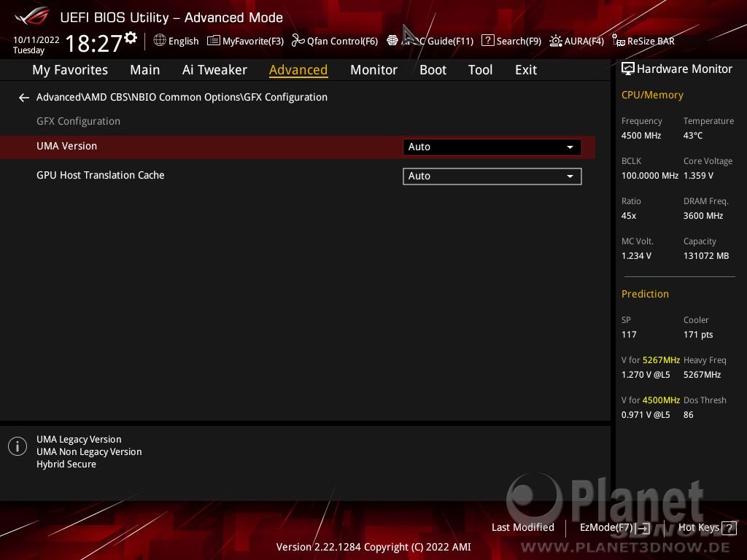This screenshot has width=747, height=560.
Task: Click the GPU Host Translation Cache arrow
Action: [570, 176]
